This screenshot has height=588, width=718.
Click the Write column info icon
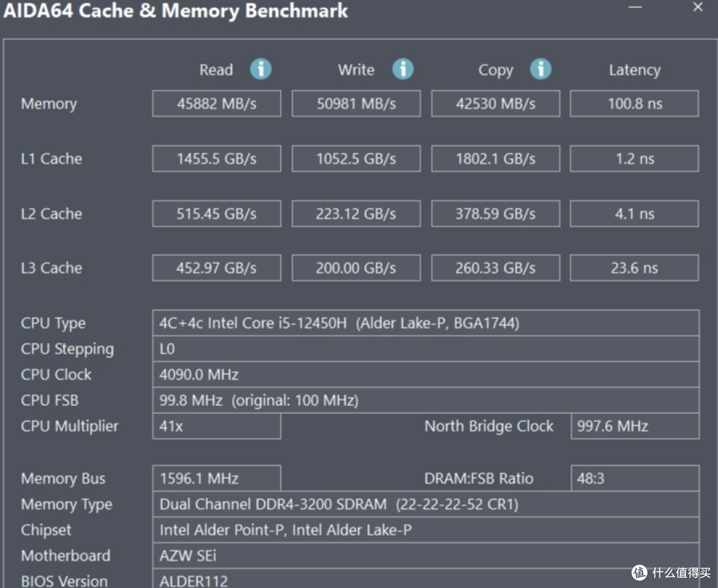(x=403, y=69)
